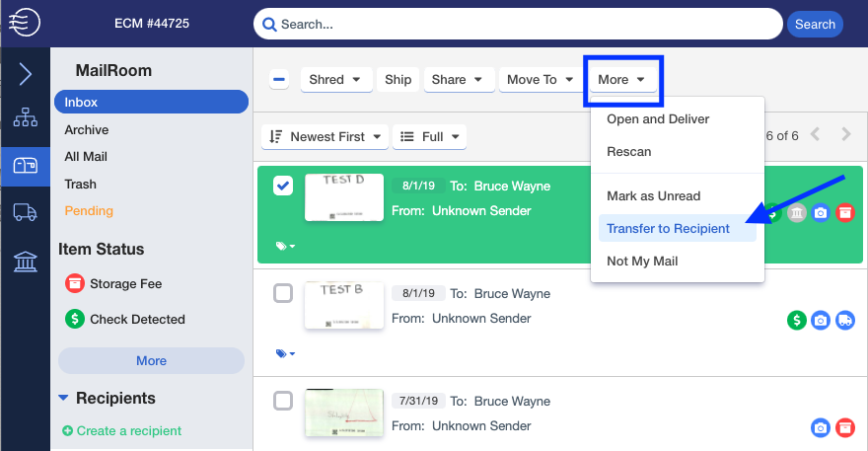Collapse the More actions dropdown
868x451 pixels.
[x=622, y=80]
